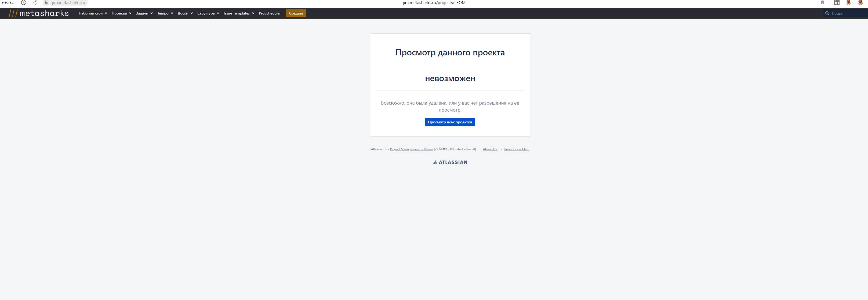The image size is (868, 300).
Task: Bookmark this page using bookmark icon
Action: 823,2
